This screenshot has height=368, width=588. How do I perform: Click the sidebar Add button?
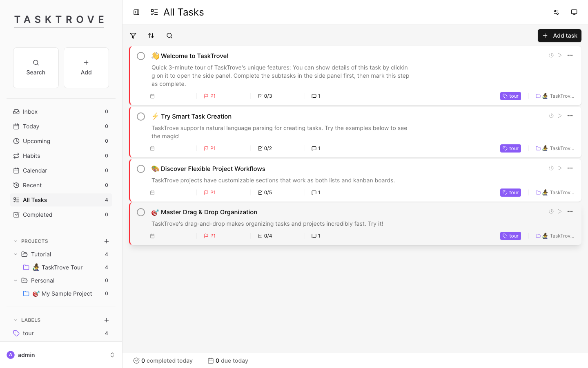[86, 68]
